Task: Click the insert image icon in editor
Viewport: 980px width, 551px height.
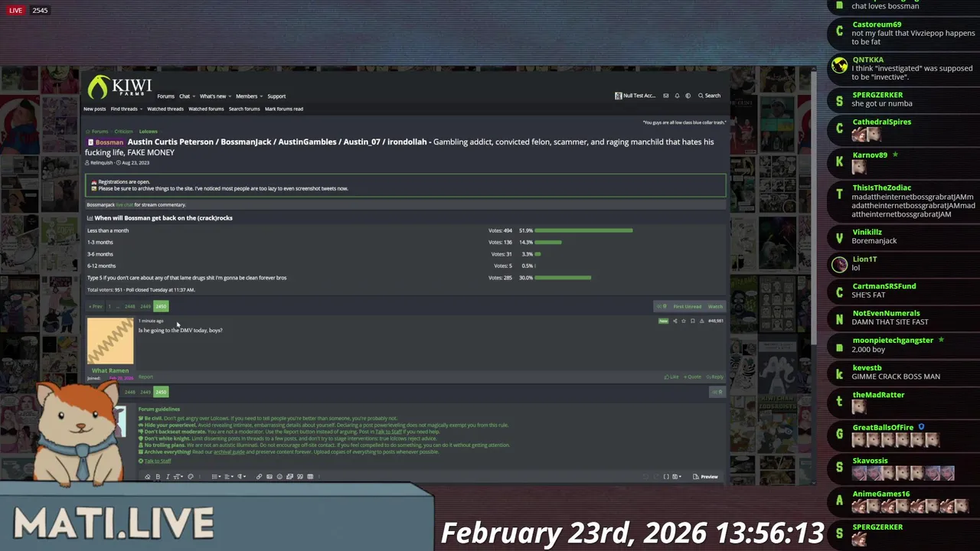Action: (269, 477)
